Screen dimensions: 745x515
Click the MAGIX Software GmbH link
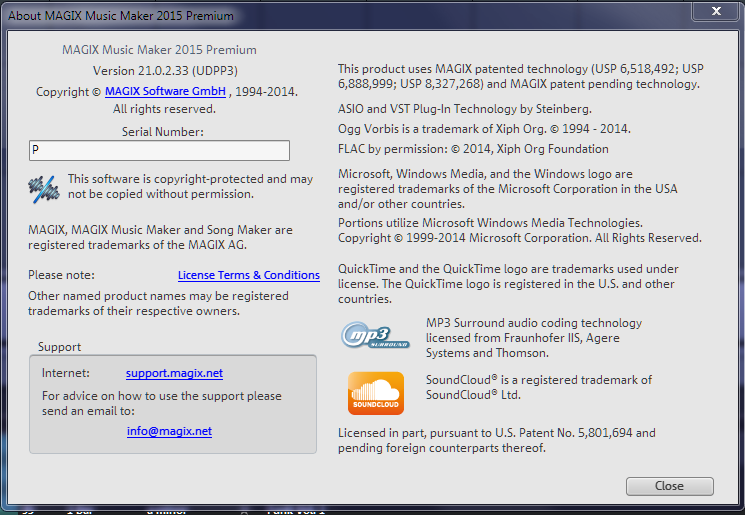click(x=165, y=91)
